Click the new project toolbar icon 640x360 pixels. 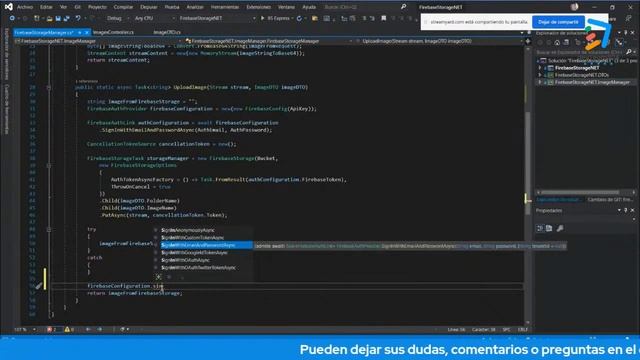click(x=37, y=18)
